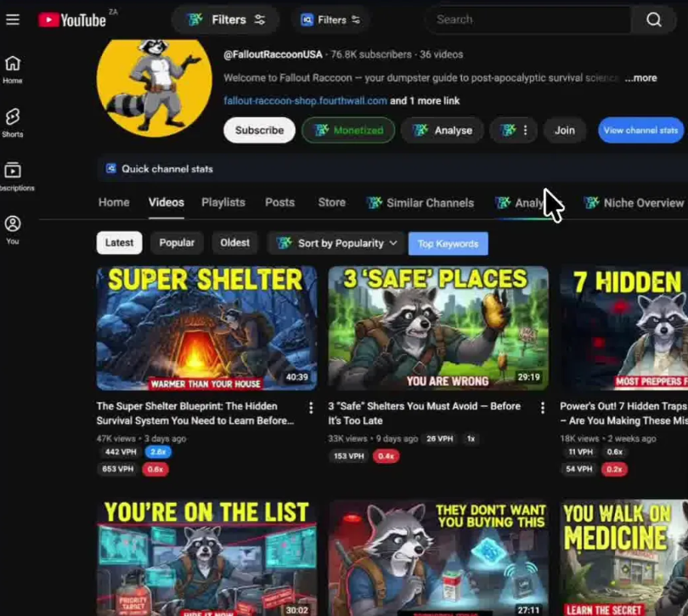This screenshot has width=688, height=616.
Task: Open Shorts from the sidebar
Action: (13, 122)
